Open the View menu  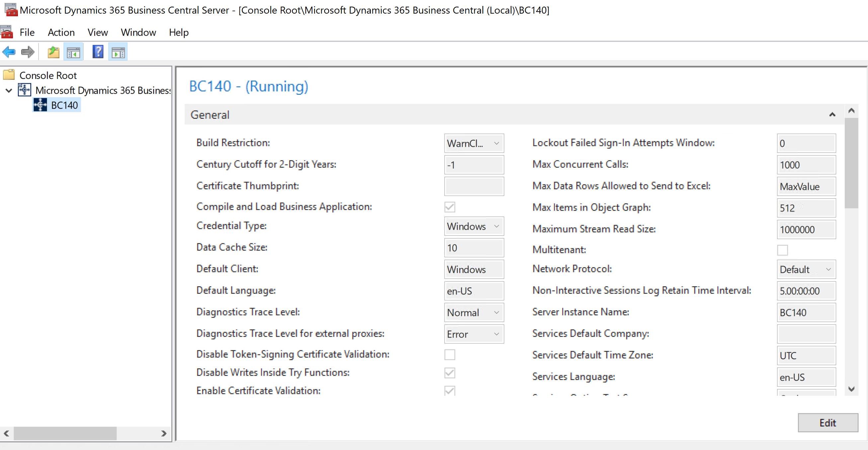pyautogui.click(x=98, y=32)
